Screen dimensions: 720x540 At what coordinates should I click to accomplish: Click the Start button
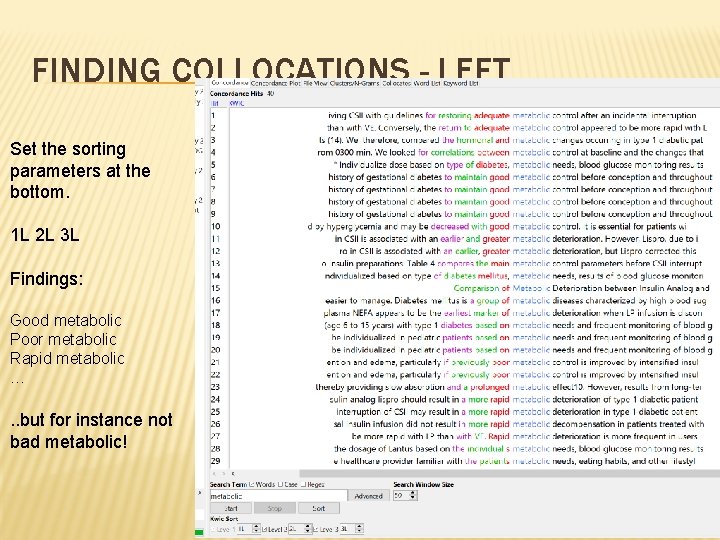(231, 508)
